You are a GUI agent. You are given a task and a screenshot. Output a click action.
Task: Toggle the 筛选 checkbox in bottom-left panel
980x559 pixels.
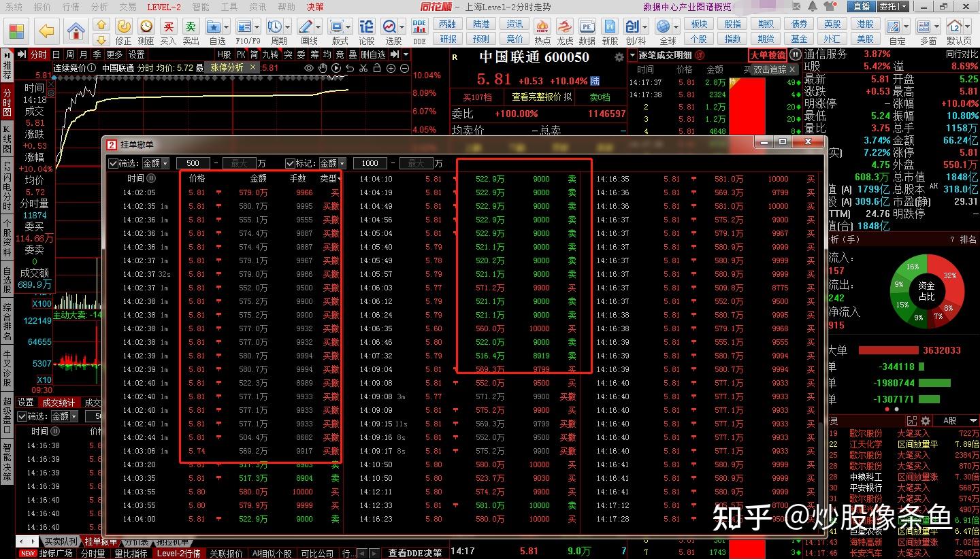tap(22, 416)
